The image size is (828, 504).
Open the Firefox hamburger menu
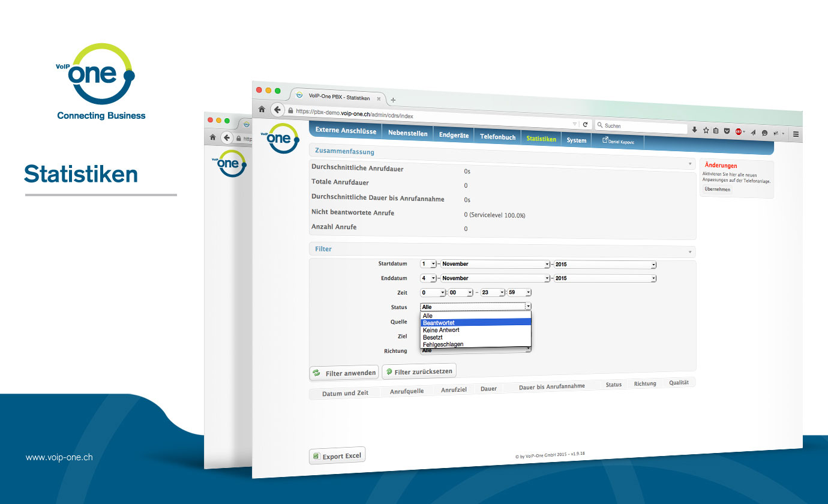[796, 134]
